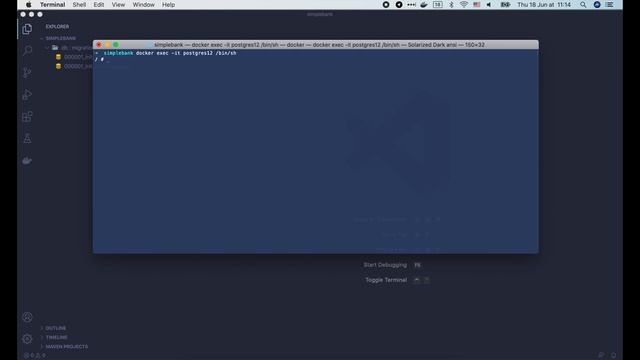Open the notification center list icon

coord(609,5)
